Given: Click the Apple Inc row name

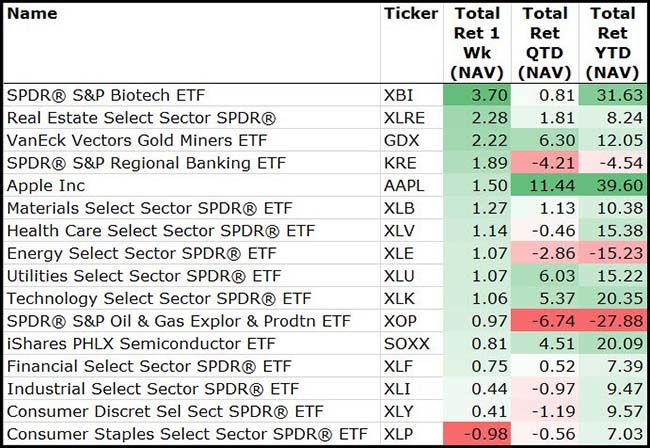Looking at the screenshot, I should pos(48,186).
